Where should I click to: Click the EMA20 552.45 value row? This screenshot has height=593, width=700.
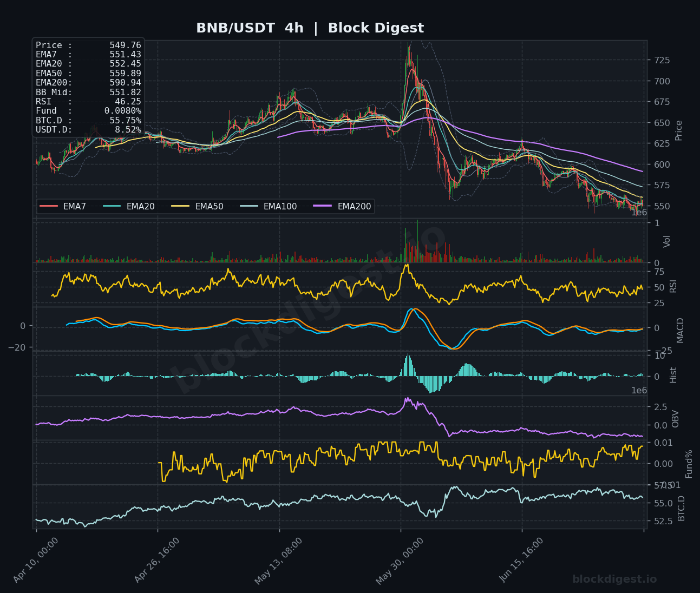tap(88, 64)
